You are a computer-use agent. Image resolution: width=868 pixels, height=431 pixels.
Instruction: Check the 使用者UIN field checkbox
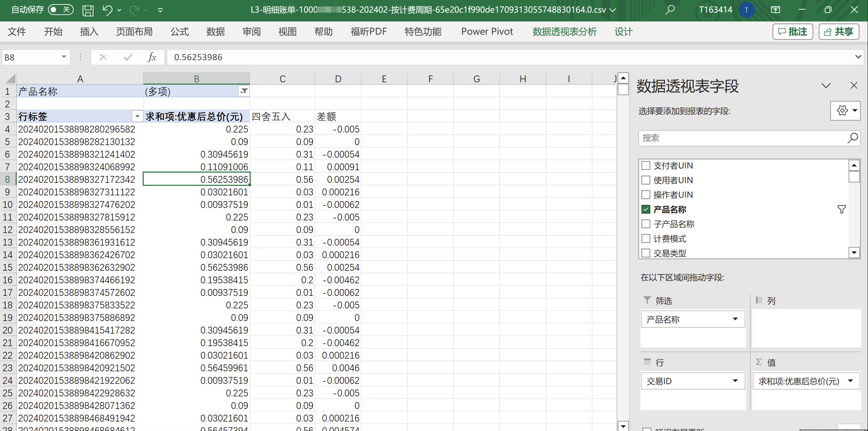pos(646,180)
